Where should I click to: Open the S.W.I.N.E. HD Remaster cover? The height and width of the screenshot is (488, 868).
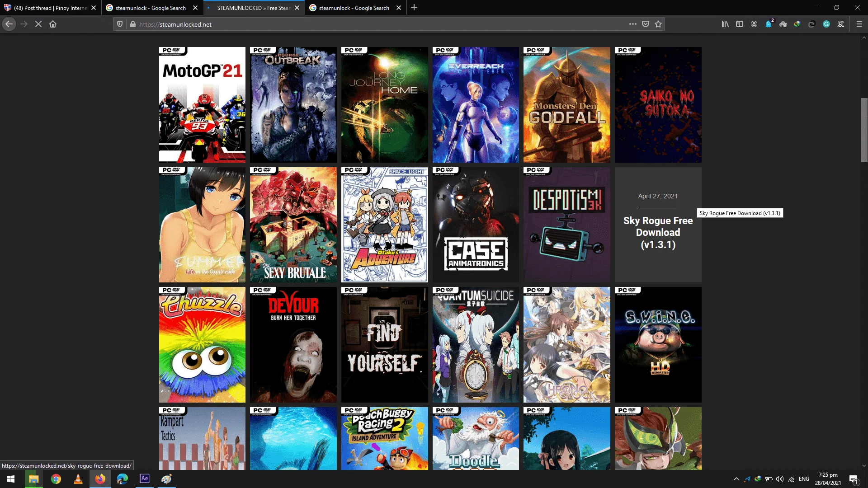pos(658,345)
